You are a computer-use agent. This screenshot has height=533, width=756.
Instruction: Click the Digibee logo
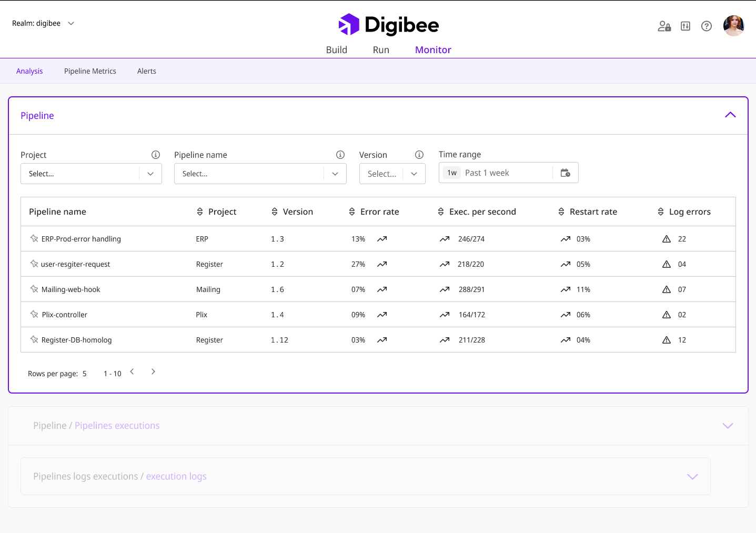coord(389,25)
